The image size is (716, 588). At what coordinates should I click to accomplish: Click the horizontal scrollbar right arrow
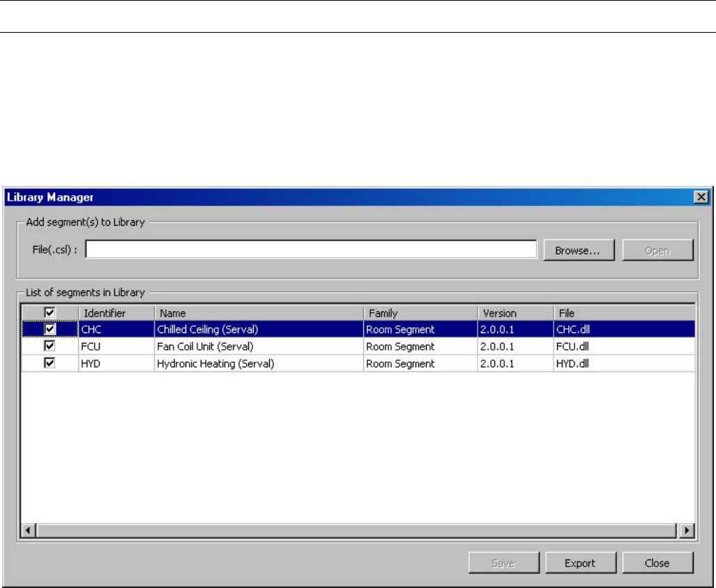click(x=687, y=531)
